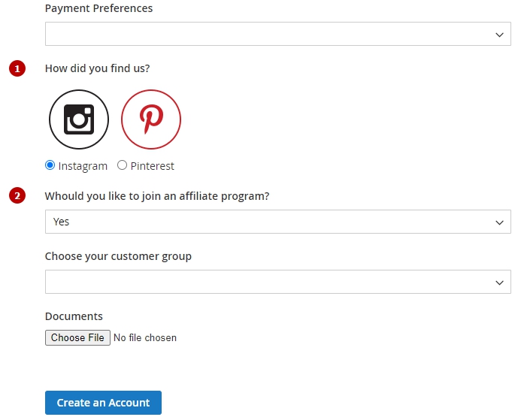
Task: Select the Pinterest radio button
Action: point(123,165)
